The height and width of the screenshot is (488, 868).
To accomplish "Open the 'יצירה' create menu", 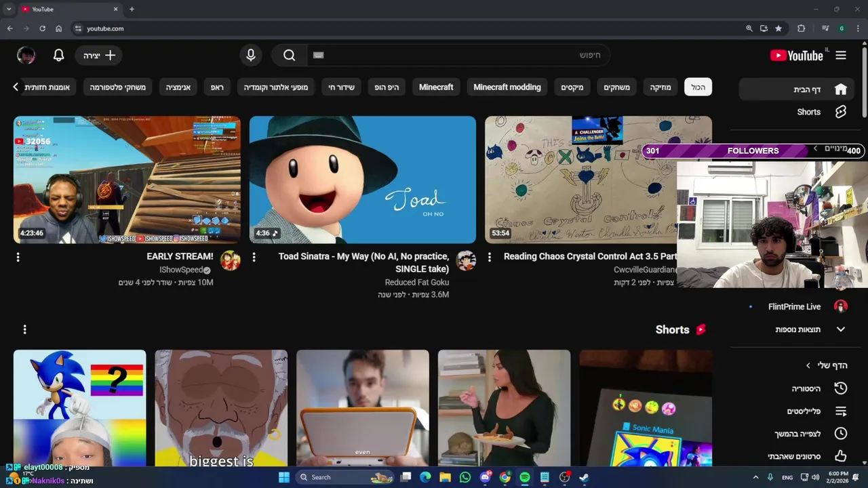I will point(99,56).
